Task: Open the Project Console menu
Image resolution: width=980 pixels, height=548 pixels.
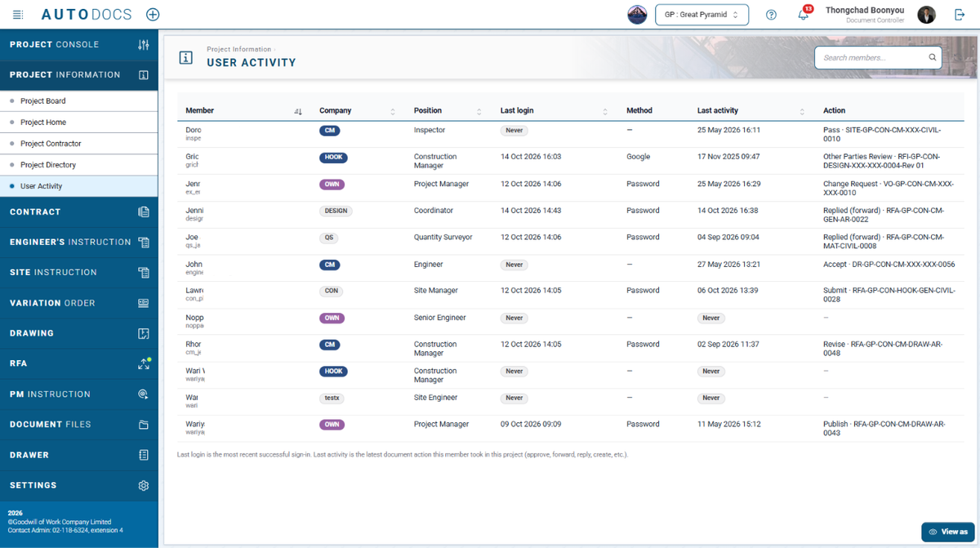Action: pyautogui.click(x=79, y=45)
